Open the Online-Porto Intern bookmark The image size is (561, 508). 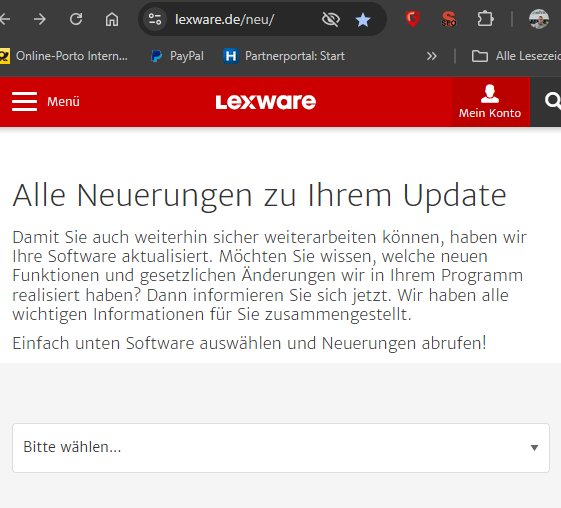[64, 56]
